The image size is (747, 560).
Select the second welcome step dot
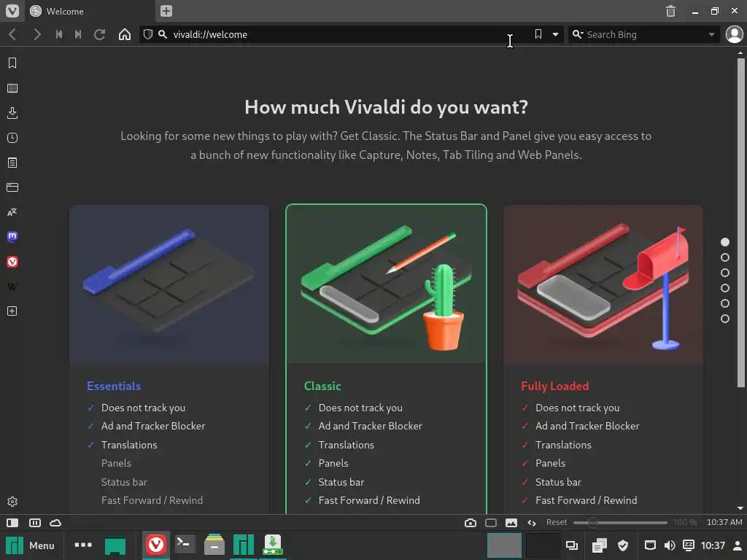(x=724, y=257)
